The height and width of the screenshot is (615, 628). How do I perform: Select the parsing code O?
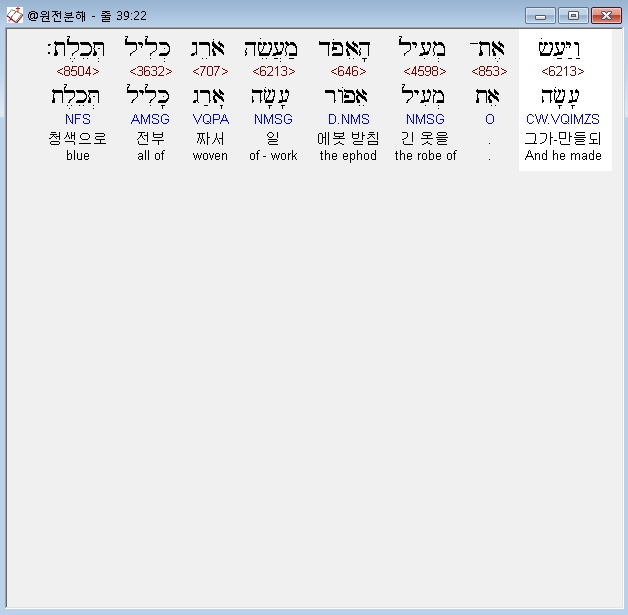(489, 119)
